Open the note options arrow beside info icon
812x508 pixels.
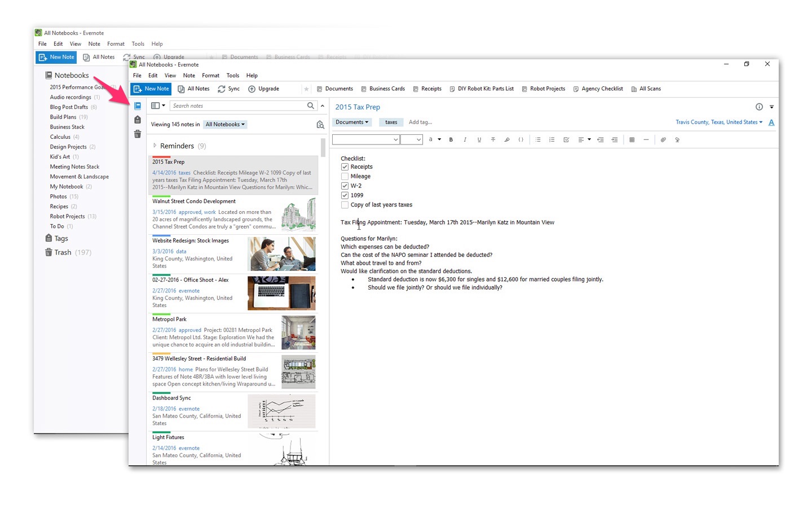pyautogui.click(x=771, y=107)
